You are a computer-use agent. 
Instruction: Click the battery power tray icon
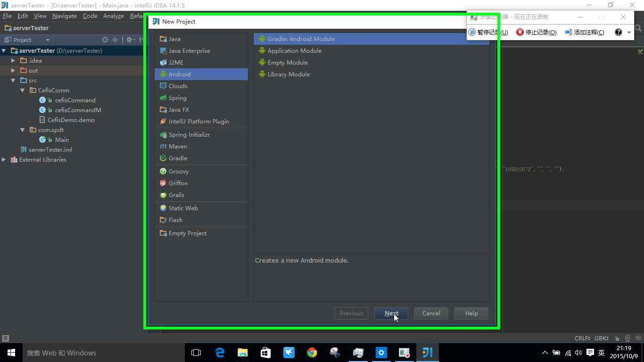556,353
